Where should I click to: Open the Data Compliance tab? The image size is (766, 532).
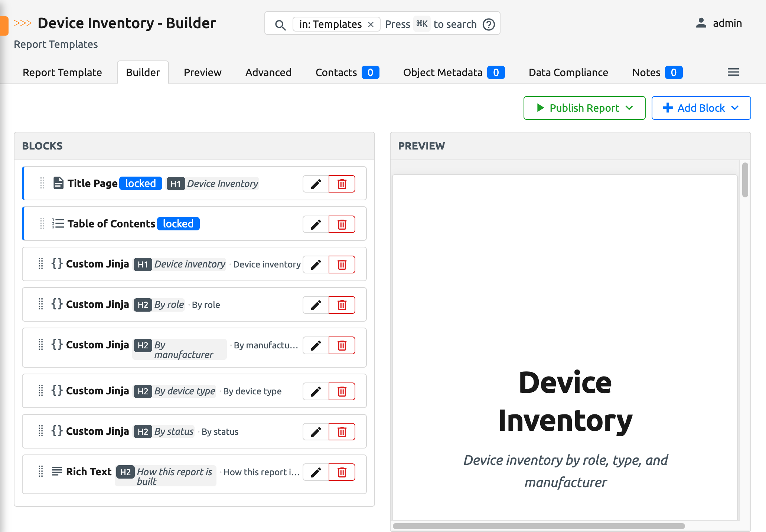pos(568,72)
